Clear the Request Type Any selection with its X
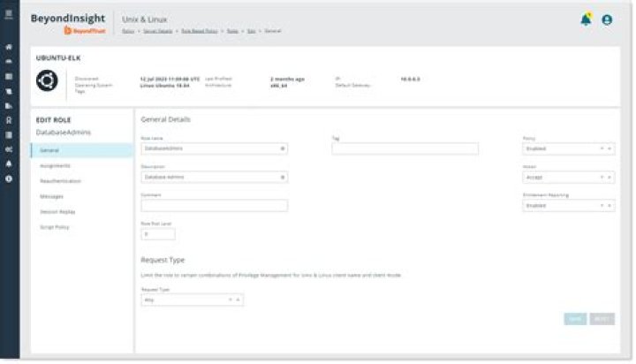This screenshot has width=636, height=364. (231, 300)
